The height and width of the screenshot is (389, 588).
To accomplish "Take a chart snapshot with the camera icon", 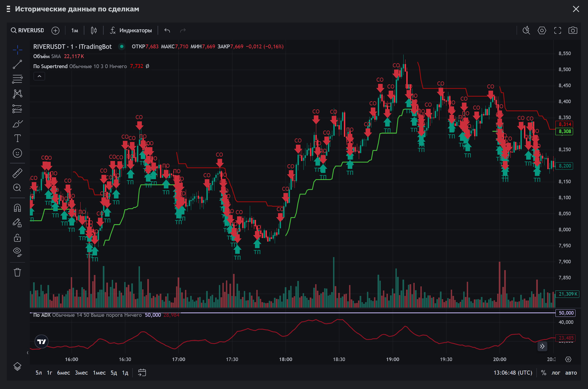I will 573,31.
